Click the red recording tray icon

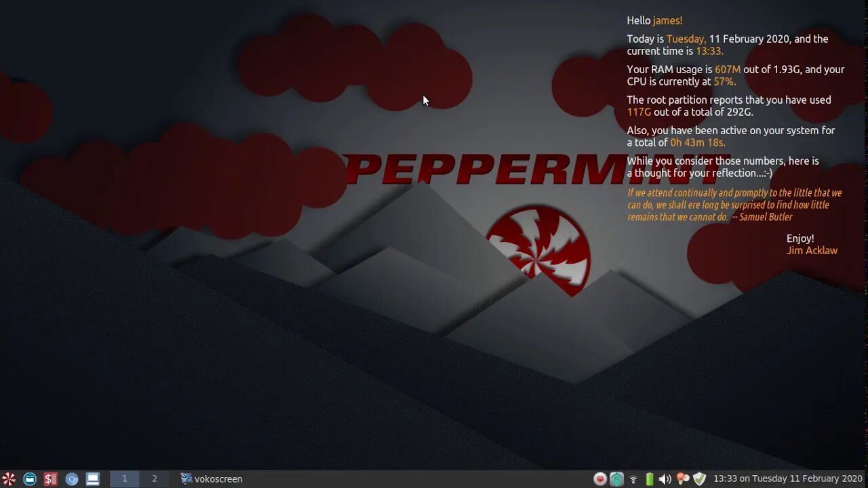click(x=600, y=479)
